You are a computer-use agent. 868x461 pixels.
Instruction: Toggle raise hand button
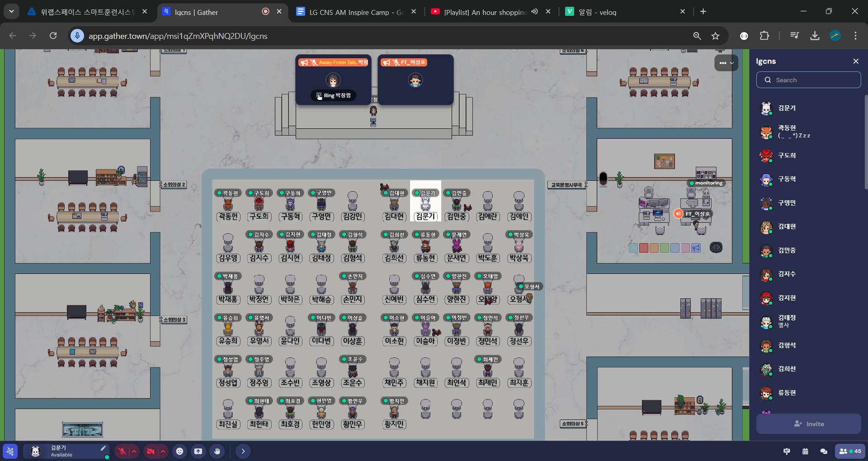(x=217, y=451)
